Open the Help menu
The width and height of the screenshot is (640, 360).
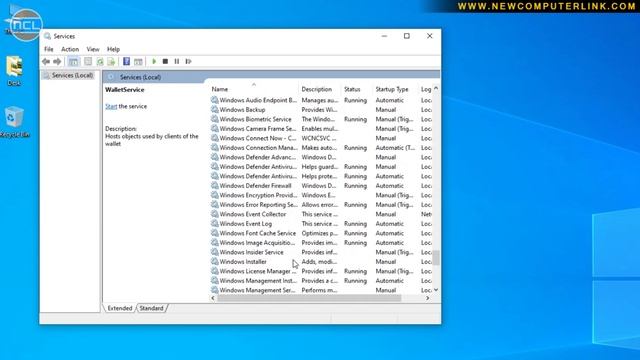click(113, 49)
